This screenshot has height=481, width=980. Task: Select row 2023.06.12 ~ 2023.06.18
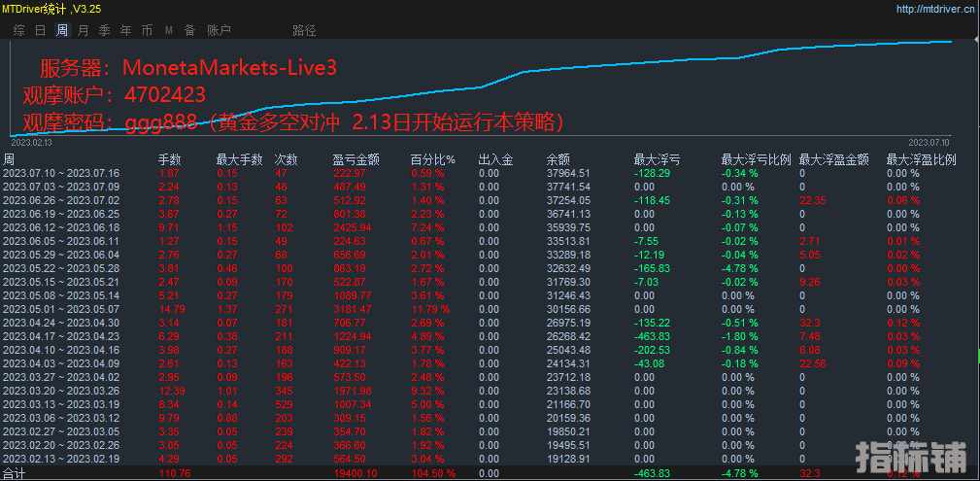(x=490, y=227)
